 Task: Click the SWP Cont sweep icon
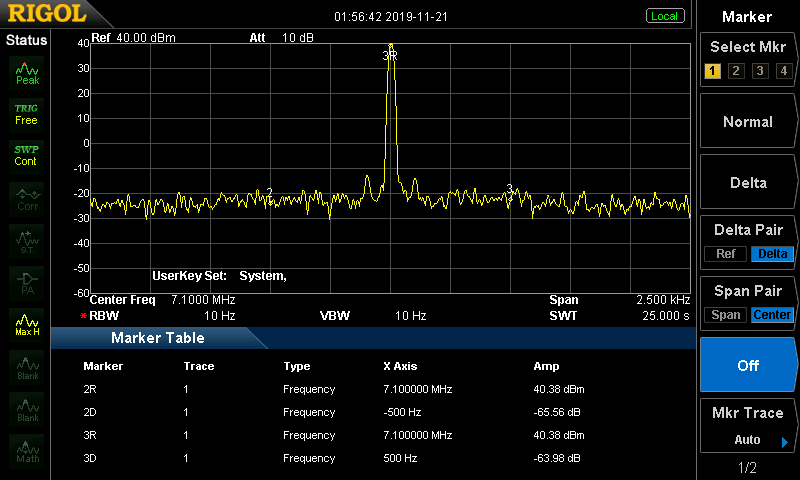[26, 154]
